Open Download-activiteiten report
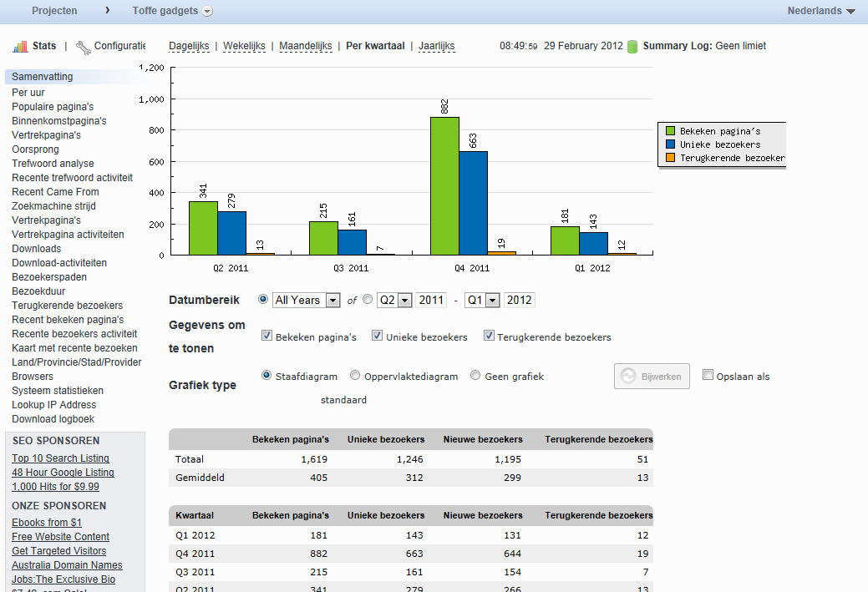The image size is (868, 592). point(59,263)
